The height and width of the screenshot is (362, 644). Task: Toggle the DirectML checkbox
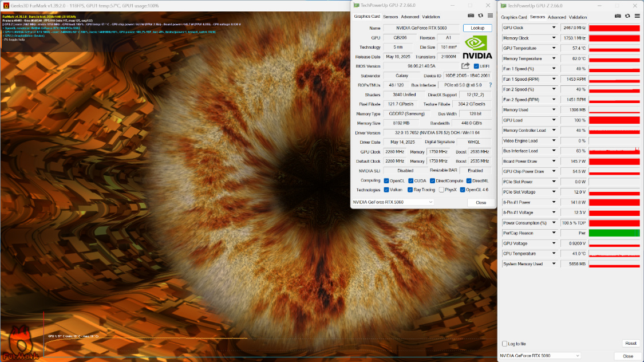[x=469, y=181]
